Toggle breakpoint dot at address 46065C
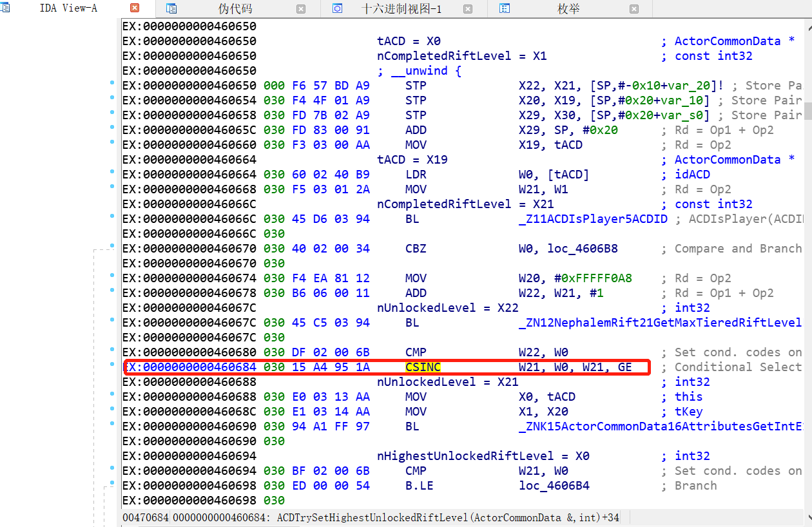Image resolution: width=812 pixels, height=527 pixels. click(x=112, y=128)
